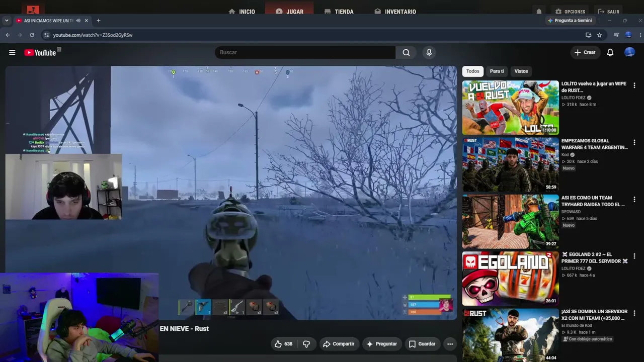Go forward in the browser
This screenshot has width=644, height=362.
coord(20,35)
